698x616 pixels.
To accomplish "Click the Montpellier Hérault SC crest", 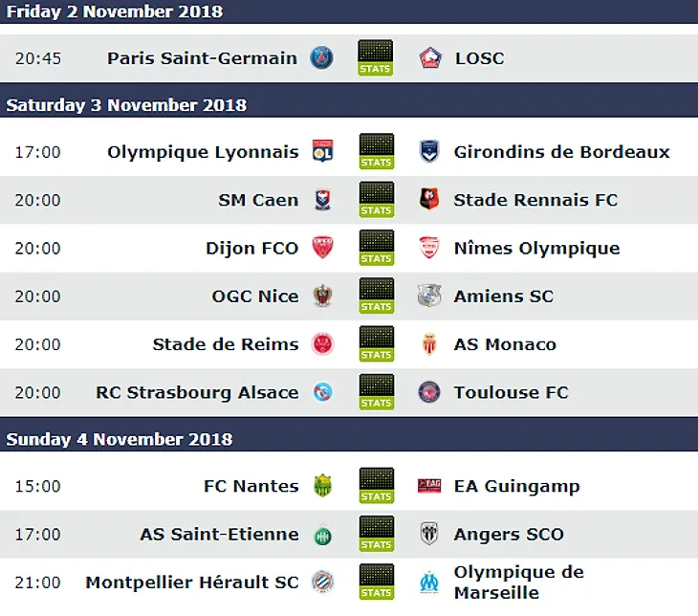I will (323, 582).
